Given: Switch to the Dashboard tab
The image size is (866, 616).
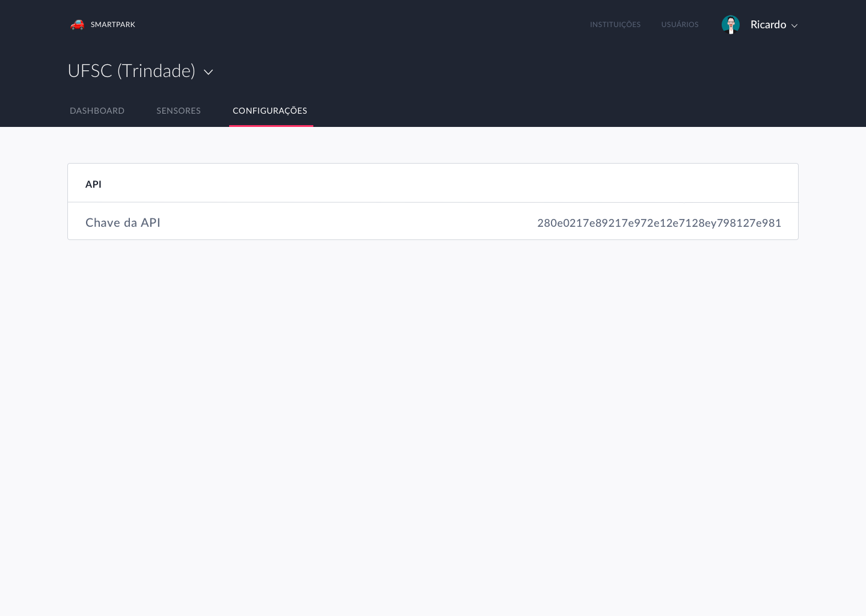Looking at the screenshot, I should (x=97, y=111).
